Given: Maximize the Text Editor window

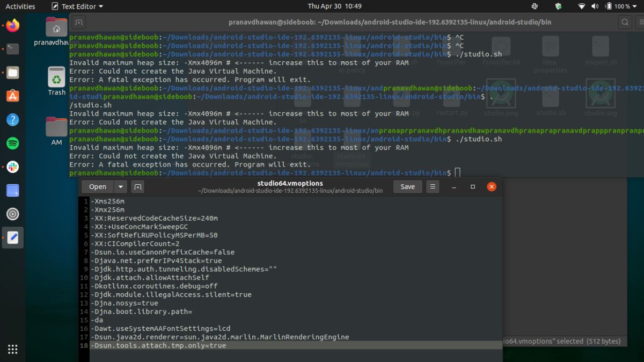Looking at the screenshot, I should pyautogui.click(x=473, y=187).
